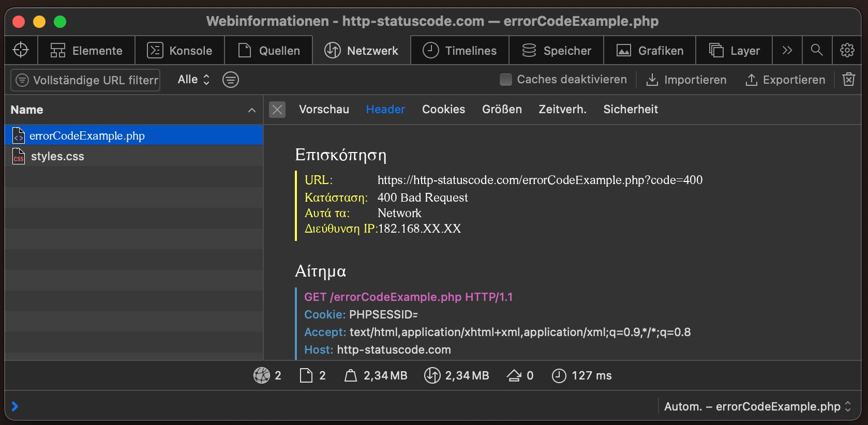Viewport: 868px width, 425px height.
Task: Show more tabs with double chevron
Action: (x=787, y=50)
